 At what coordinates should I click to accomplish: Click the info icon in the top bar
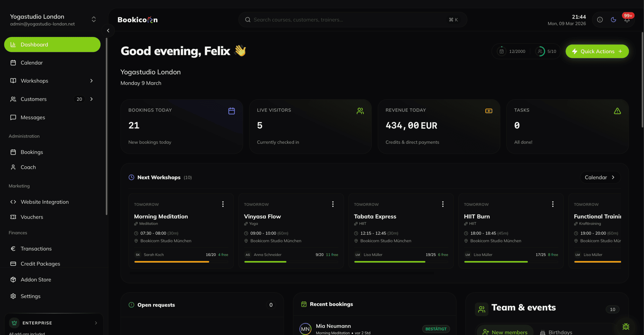point(600,19)
